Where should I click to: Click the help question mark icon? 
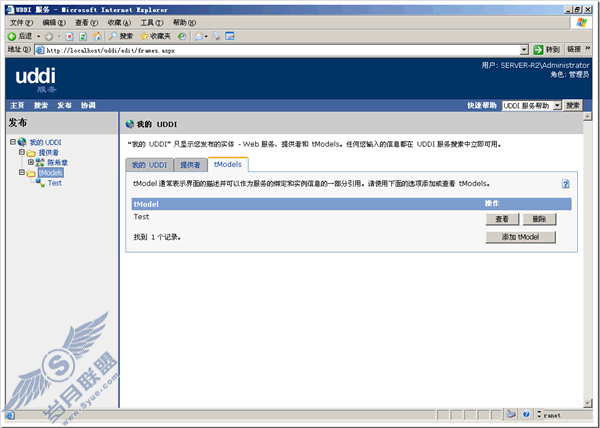coord(566,184)
